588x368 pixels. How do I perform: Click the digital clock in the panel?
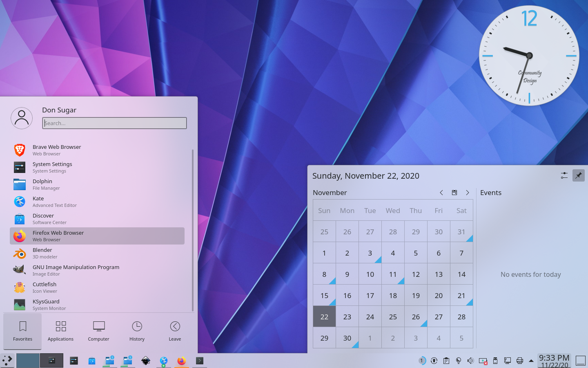pyautogui.click(x=554, y=361)
